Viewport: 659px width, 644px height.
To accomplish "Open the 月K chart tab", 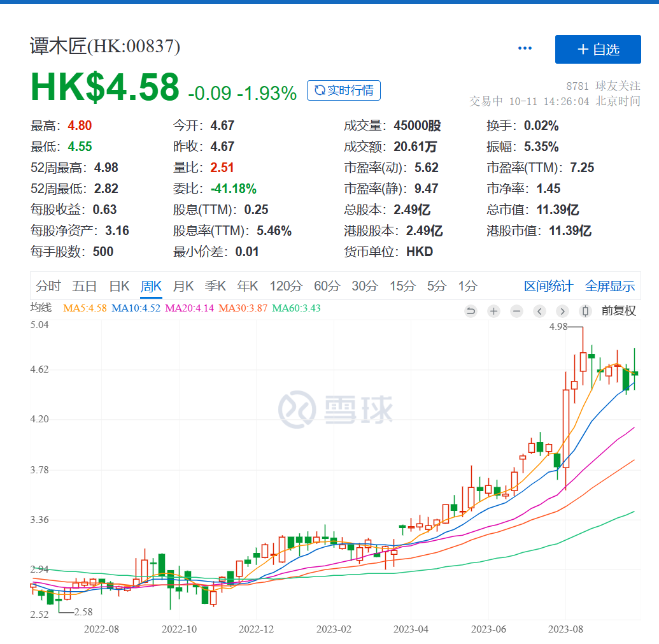I will click(x=183, y=286).
